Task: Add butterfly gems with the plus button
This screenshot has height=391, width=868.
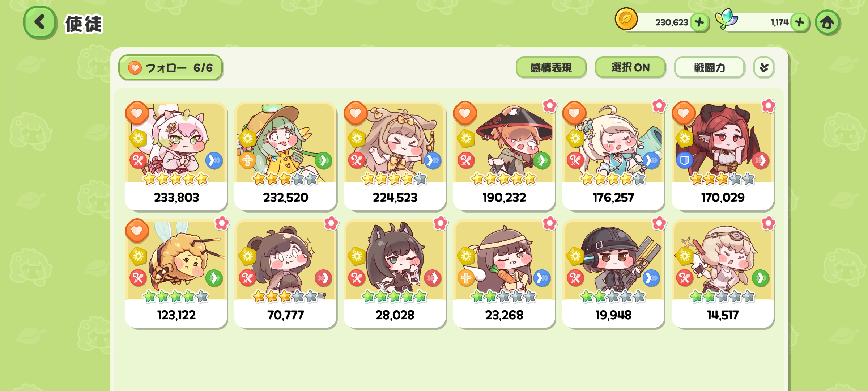Action: [800, 22]
